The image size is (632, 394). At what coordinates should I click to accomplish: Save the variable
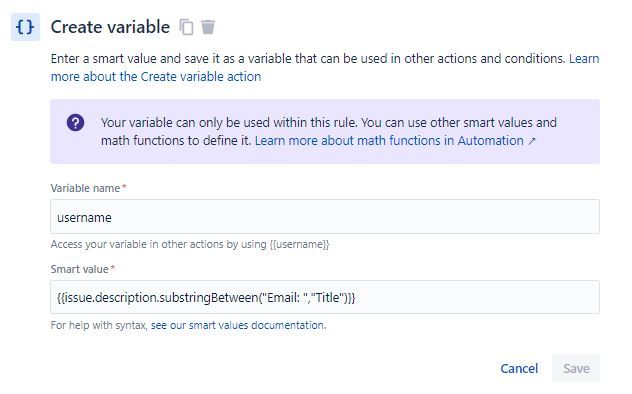576,368
